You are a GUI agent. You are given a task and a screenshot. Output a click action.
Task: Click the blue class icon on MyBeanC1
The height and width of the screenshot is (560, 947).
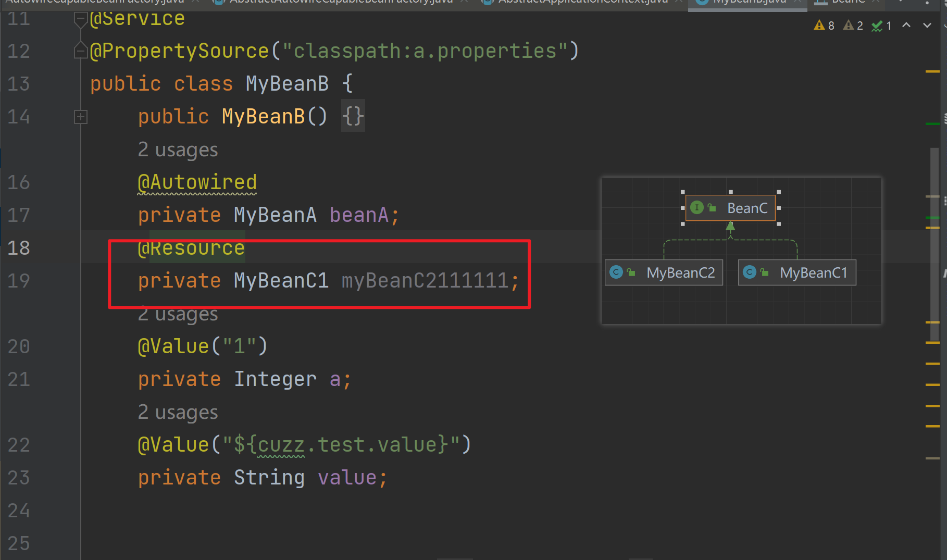click(x=750, y=272)
